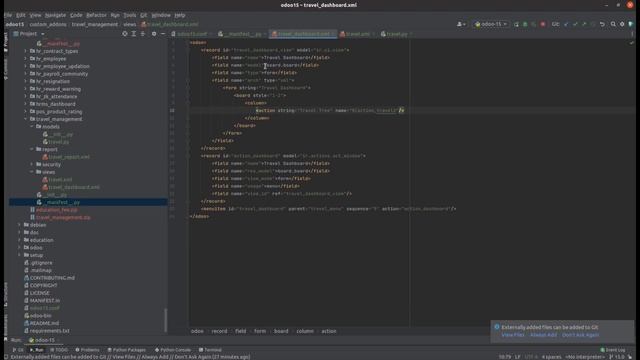Hide the Project panel with minus icon
Screen dimensions: 640x360
163,34
